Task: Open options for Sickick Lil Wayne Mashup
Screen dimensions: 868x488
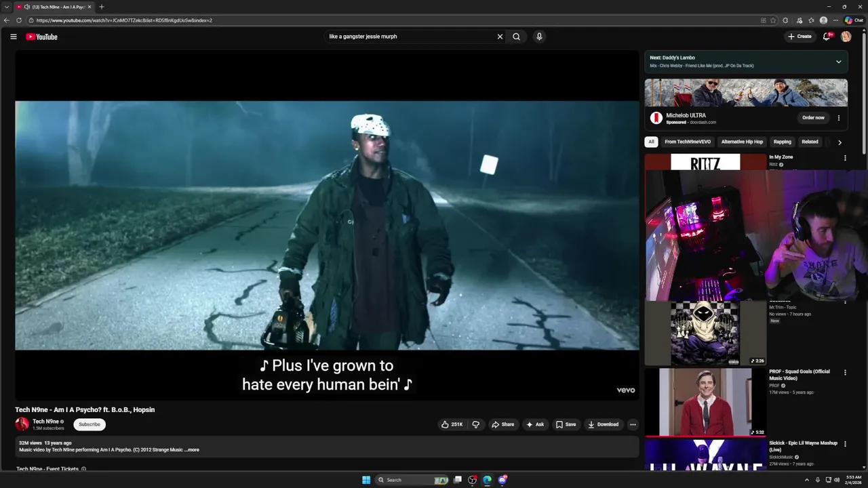Action: click(x=845, y=444)
